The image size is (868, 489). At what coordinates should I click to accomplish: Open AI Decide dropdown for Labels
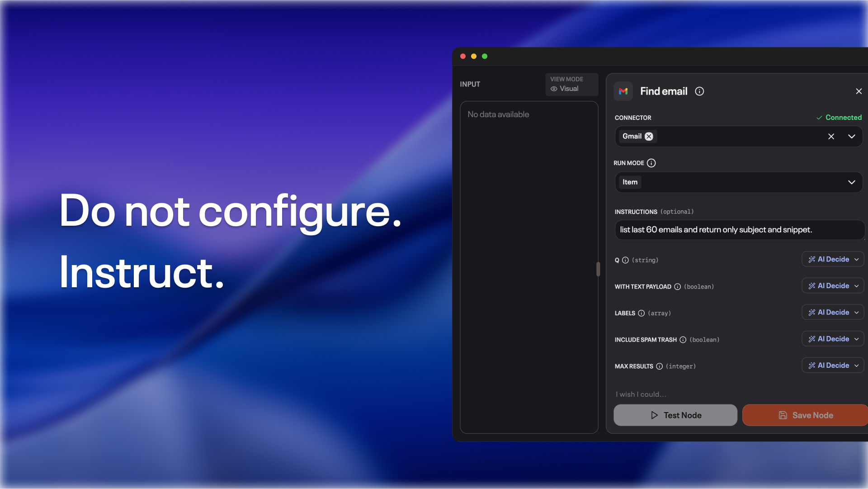[833, 313]
